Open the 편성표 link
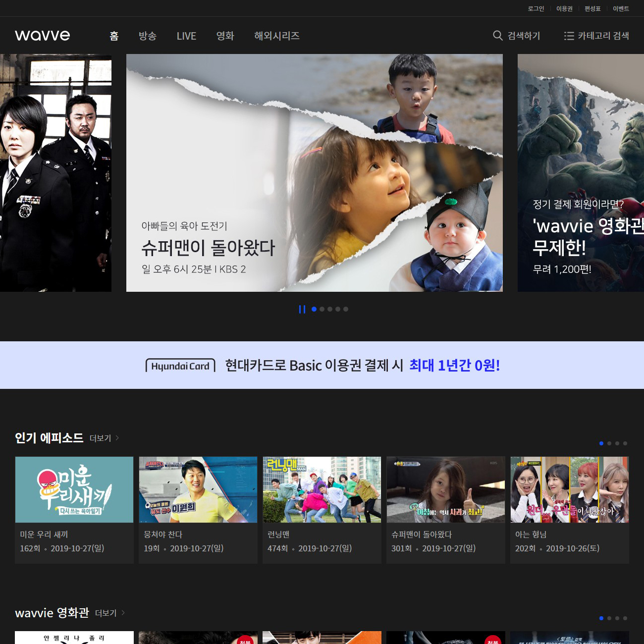This screenshot has width=644, height=644. [x=592, y=8]
